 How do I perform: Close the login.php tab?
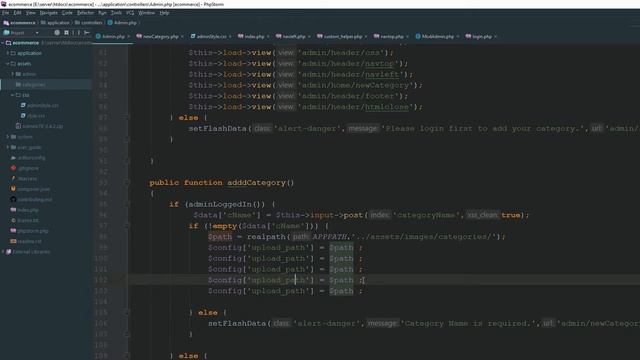(496, 37)
